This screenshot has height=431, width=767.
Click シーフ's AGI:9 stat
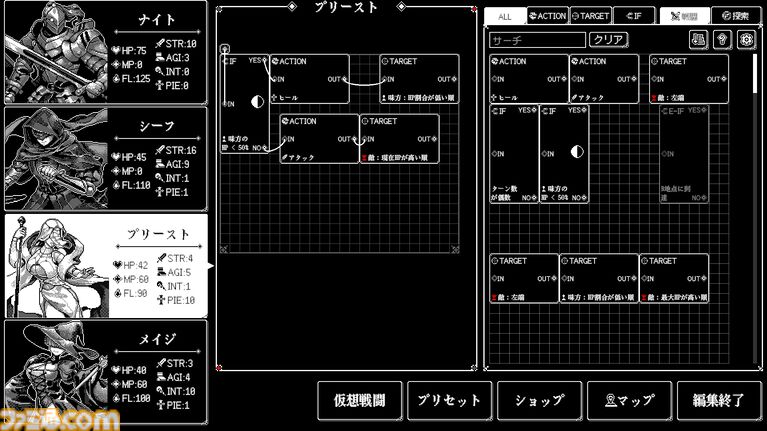click(x=173, y=164)
